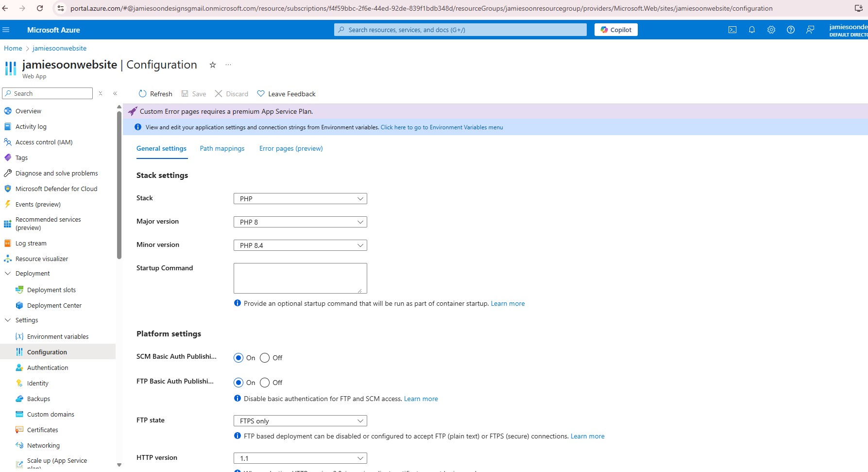
Task: Click the Backups cloud icon
Action: (x=19, y=399)
